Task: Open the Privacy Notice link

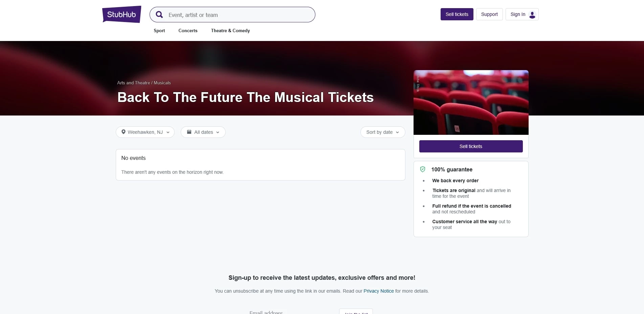Action: pos(378,291)
